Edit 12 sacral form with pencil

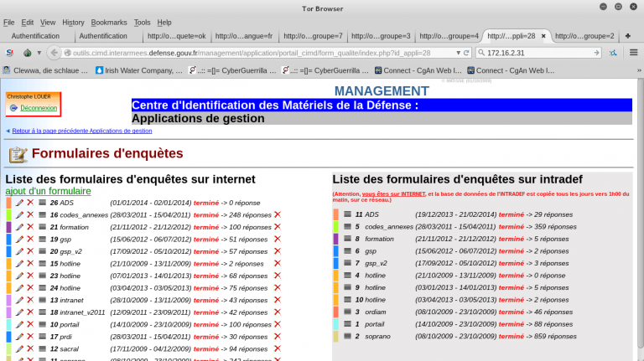pos(19,348)
